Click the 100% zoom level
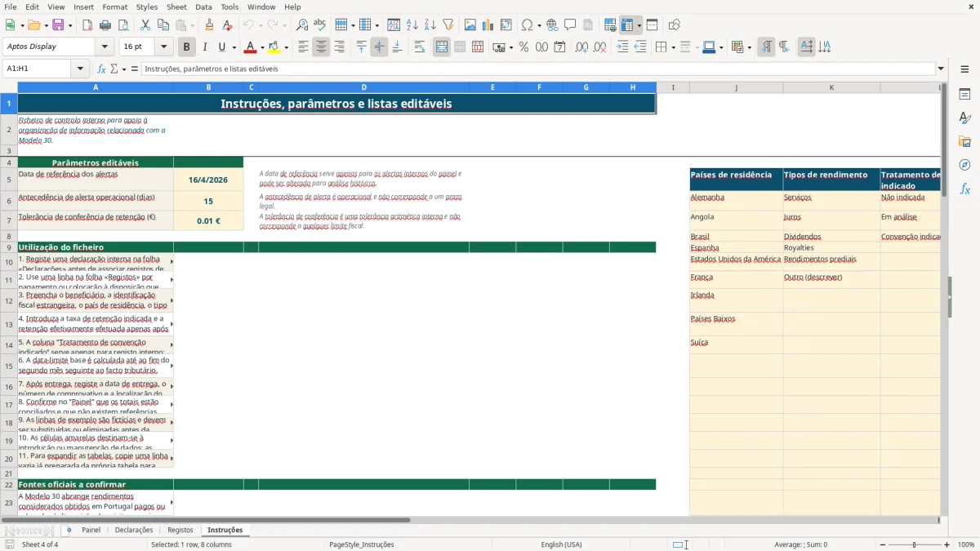Image resolution: width=980 pixels, height=551 pixels. click(x=966, y=544)
